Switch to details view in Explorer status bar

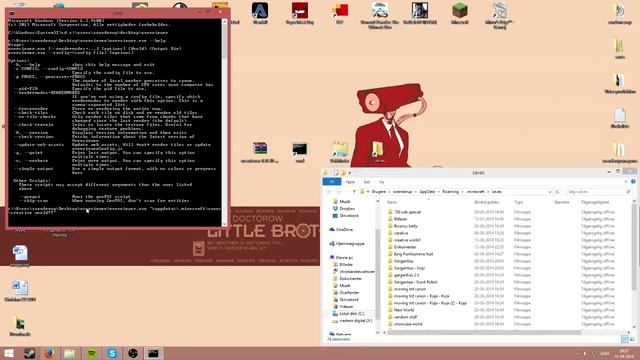point(625,339)
